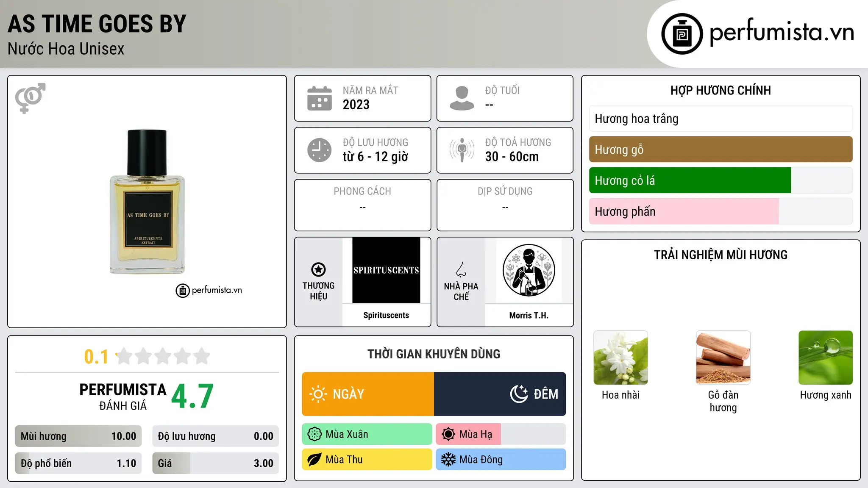The width and height of the screenshot is (868, 488).
Task: Click the pink Hương phấn accord bar
Action: click(x=721, y=211)
